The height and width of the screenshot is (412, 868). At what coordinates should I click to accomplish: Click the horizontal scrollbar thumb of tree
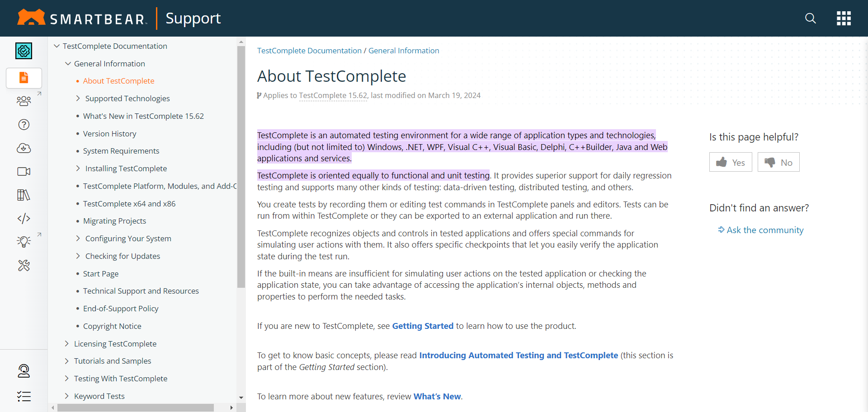136,407
